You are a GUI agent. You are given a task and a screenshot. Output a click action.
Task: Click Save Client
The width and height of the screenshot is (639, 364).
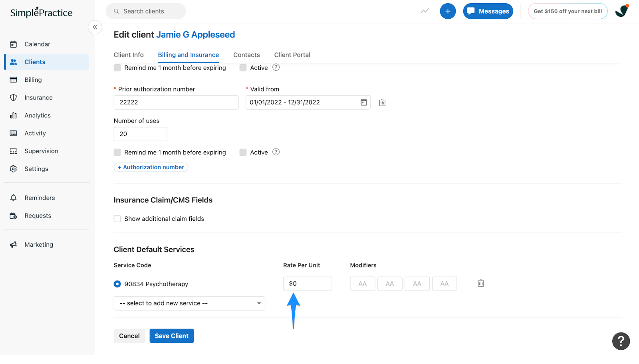pos(172,336)
